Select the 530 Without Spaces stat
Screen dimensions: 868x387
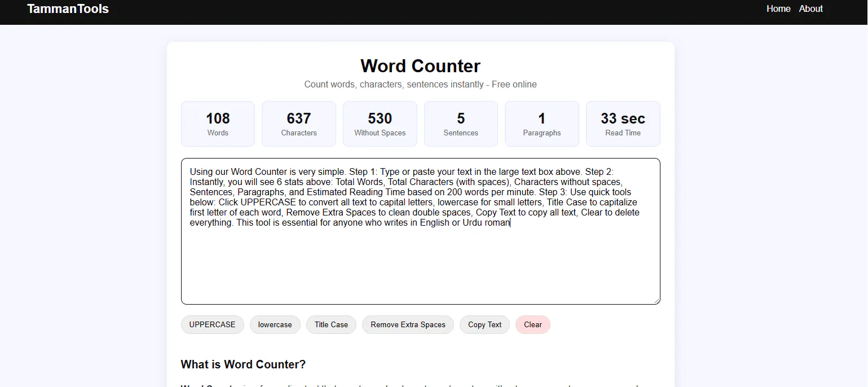[x=380, y=124]
